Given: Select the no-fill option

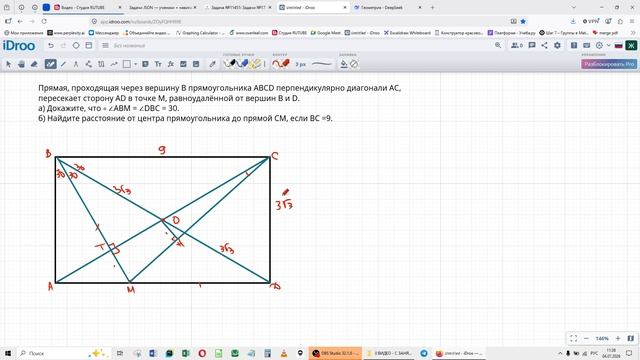Looking at the screenshot, I should 354,64.
